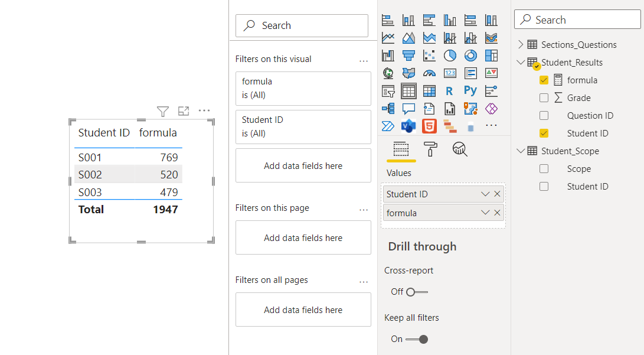Check the Question ID field checkbox
The height and width of the screenshot is (355, 644).
coord(544,115)
